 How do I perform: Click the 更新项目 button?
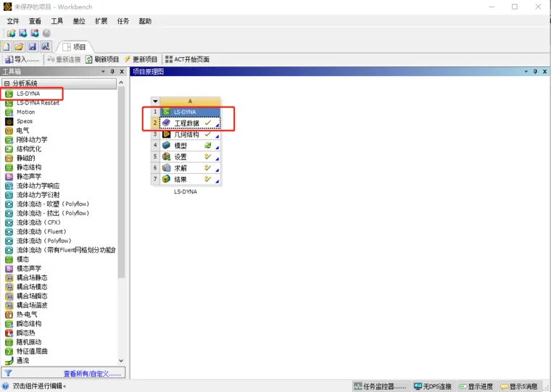pyautogui.click(x=141, y=59)
